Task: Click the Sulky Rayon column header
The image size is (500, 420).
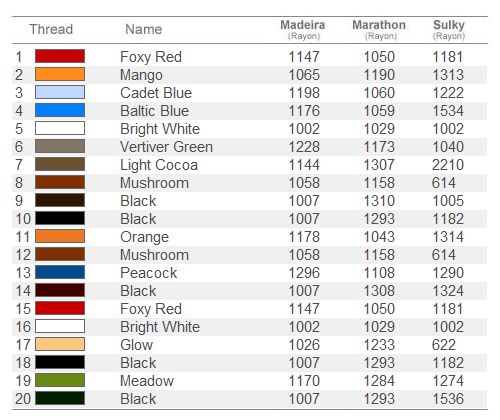Action: 449,29
